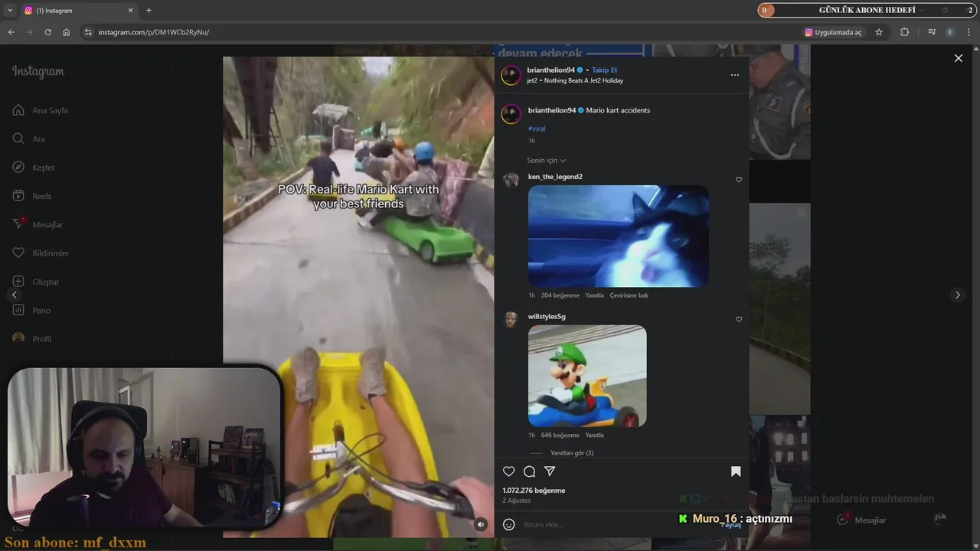Reply Yanıtla to ken_the_legend2 comment
Screen dimensions: 980x551
click(594, 295)
